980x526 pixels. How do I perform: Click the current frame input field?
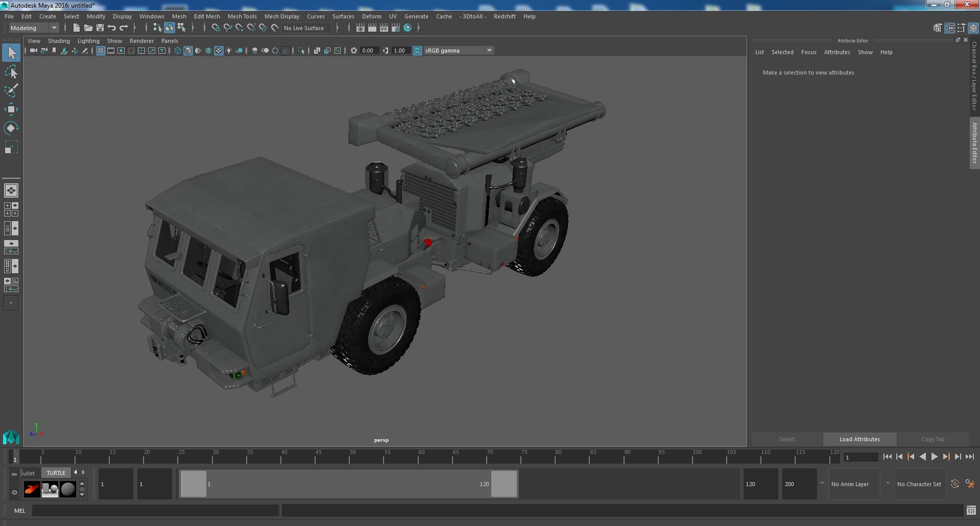[861, 457]
